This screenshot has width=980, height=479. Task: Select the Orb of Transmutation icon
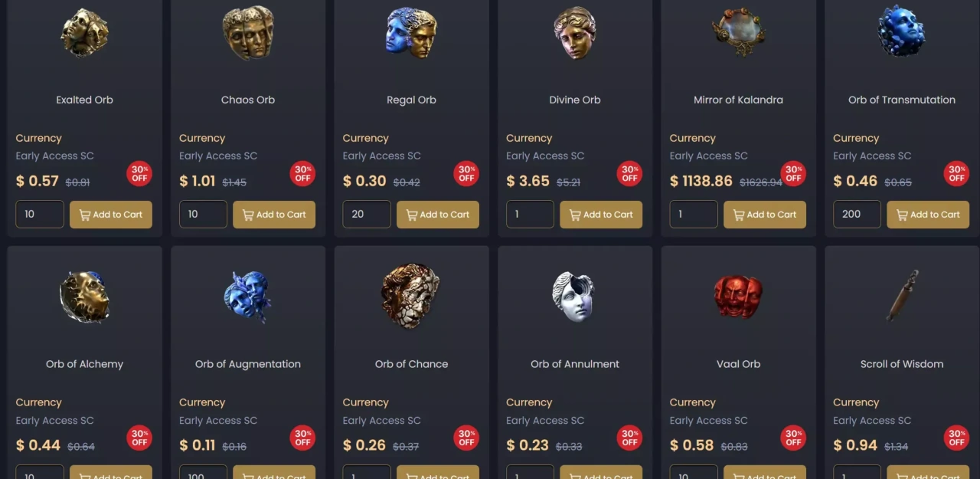point(901,32)
